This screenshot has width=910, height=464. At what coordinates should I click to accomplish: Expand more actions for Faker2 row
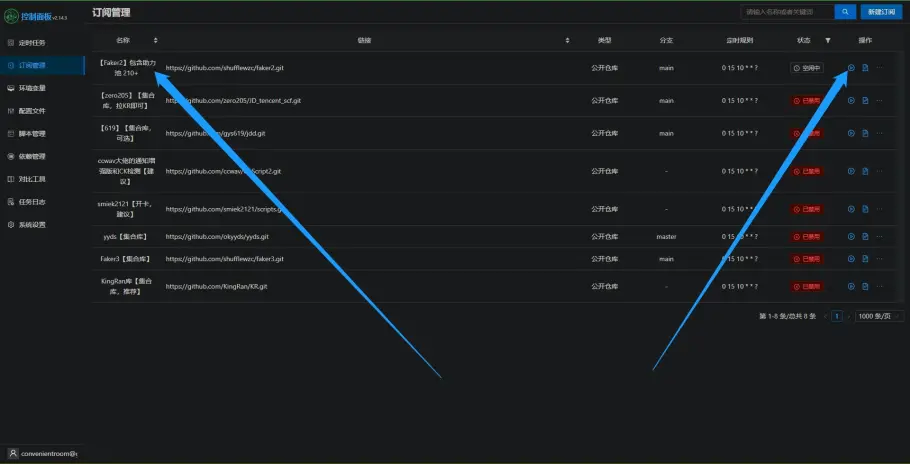879,68
